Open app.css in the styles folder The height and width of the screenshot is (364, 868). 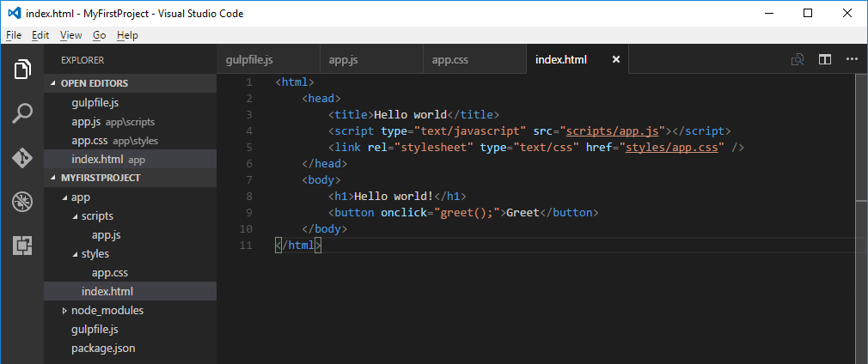[x=130, y=273]
